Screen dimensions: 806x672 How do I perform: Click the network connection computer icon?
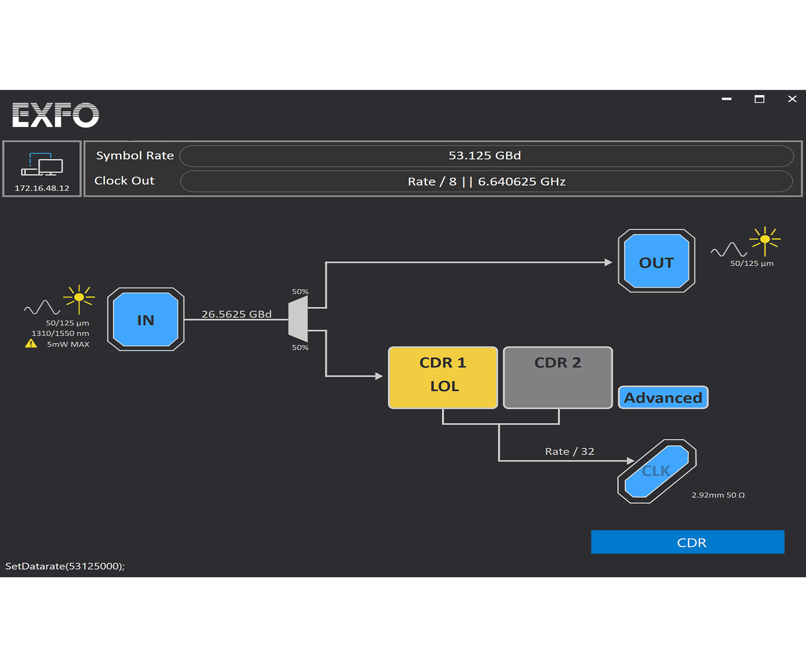tap(42, 164)
